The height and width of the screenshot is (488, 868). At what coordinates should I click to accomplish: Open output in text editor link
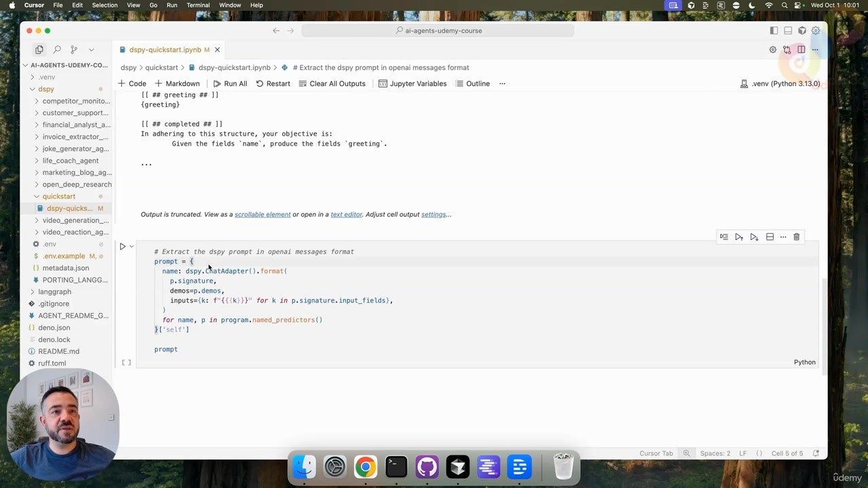coord(347,214)
